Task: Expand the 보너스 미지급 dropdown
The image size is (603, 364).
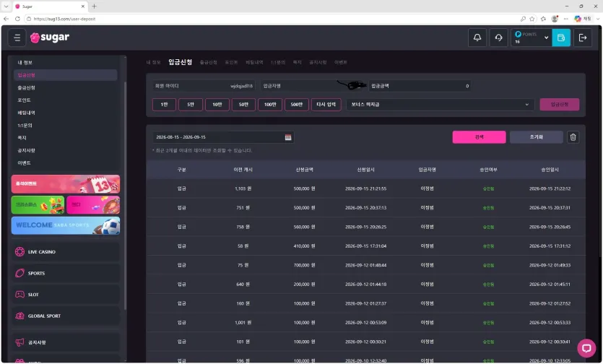Action: (x=440, y=105)
